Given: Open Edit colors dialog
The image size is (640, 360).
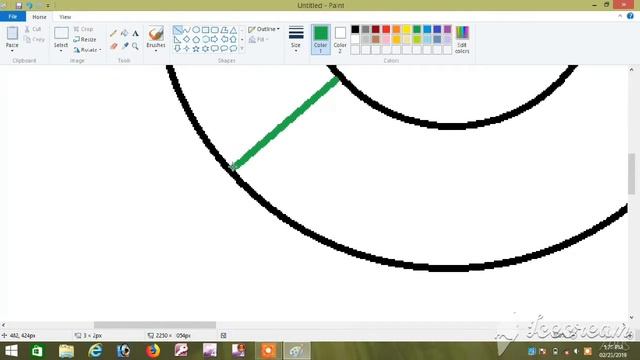Looking at the screenshot, I should coord(462,39).
